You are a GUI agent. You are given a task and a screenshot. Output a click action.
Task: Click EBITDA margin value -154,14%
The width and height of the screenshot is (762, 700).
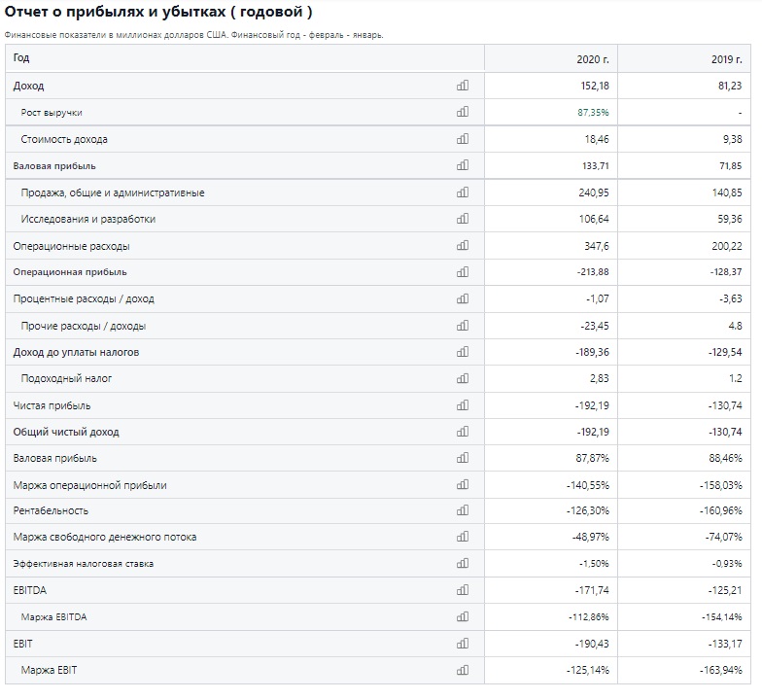[x=721, y=616]
